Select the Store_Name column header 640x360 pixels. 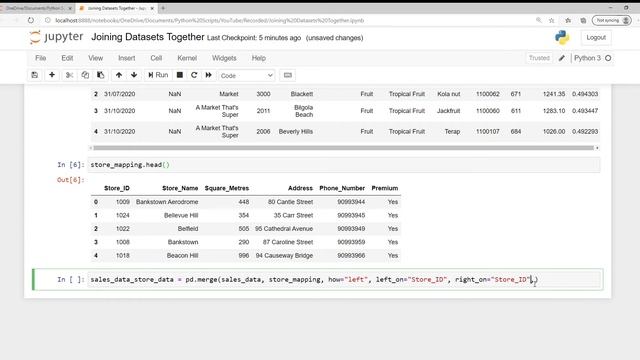tap(180, 188)
